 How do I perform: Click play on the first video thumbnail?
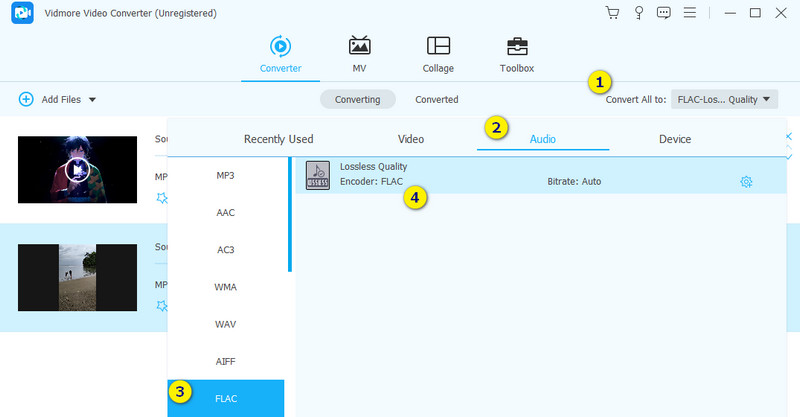coord(77,170)
